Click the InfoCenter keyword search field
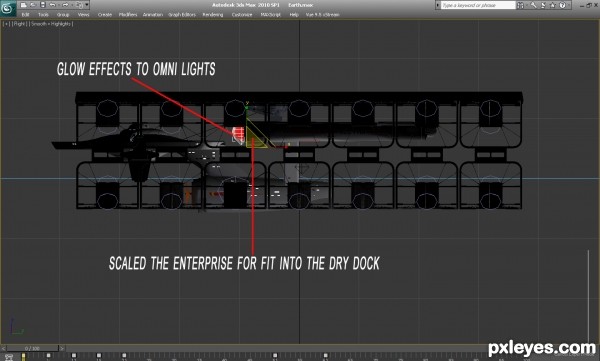The height and width of the screenshot is (361, 600). 478,5
